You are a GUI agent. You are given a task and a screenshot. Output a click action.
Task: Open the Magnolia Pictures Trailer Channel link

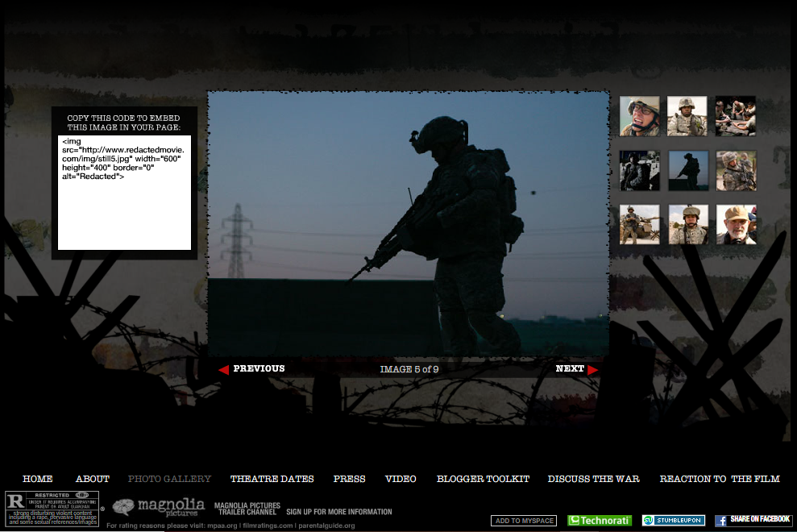click(x=247, y=509)
